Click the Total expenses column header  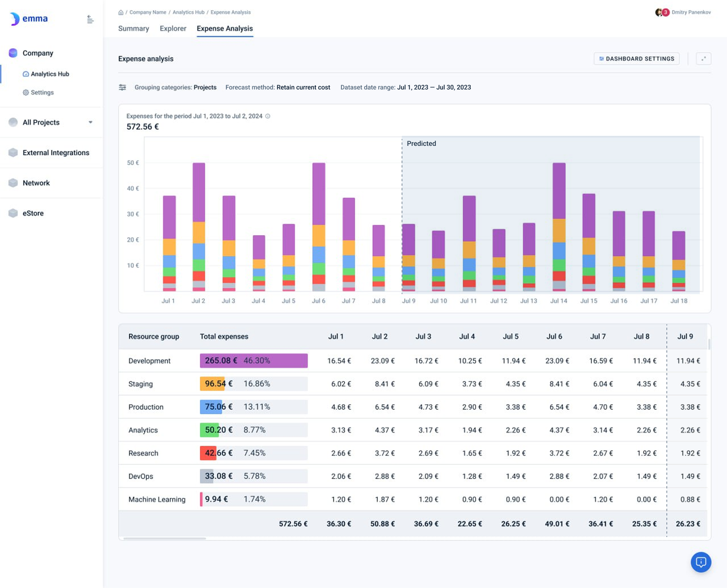224,337
